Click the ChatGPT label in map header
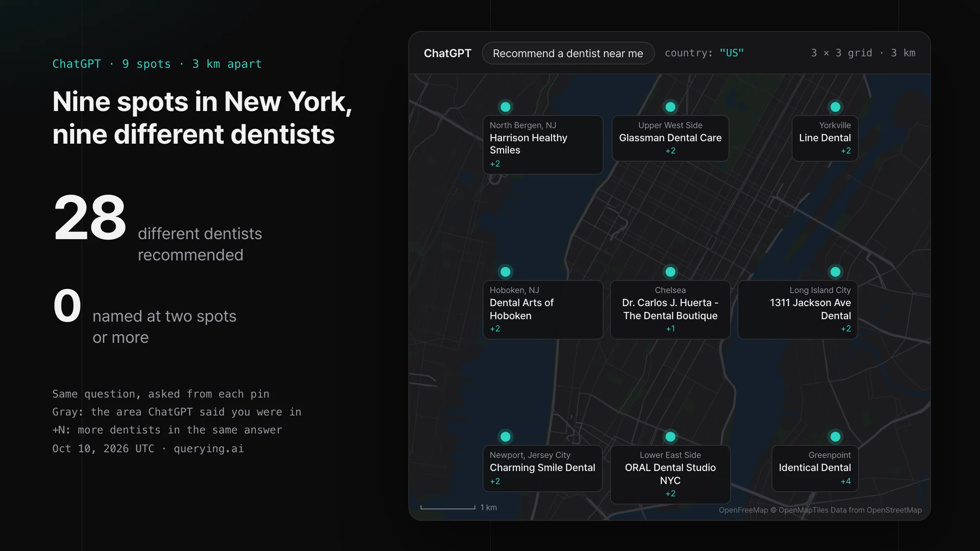 click(448, 53)
